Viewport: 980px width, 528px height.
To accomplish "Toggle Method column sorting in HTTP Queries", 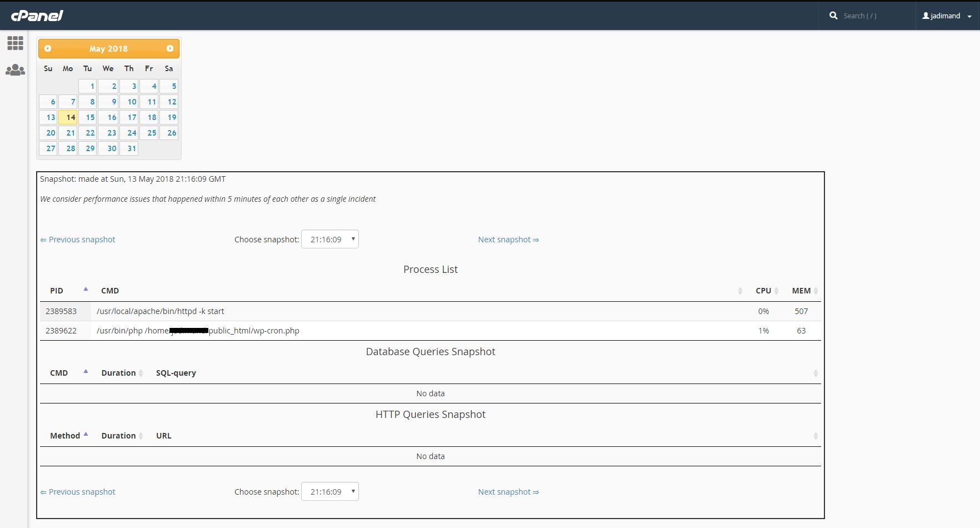I will (86, 434).
